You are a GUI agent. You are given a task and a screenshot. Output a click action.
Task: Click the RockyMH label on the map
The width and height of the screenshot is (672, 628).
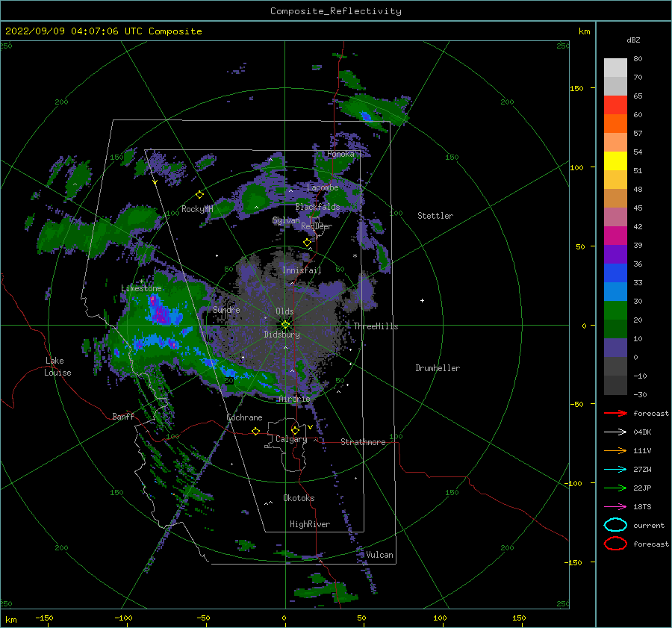(197, 209)
